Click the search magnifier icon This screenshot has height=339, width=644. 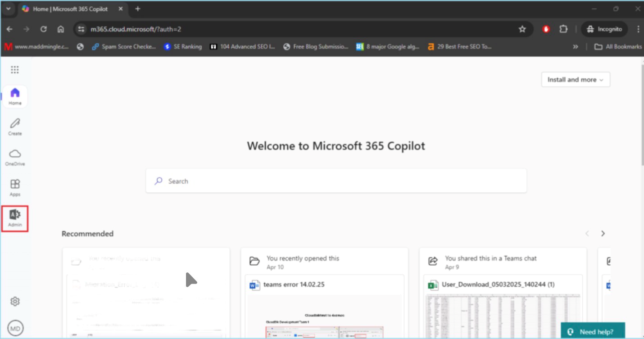(158, 181)
